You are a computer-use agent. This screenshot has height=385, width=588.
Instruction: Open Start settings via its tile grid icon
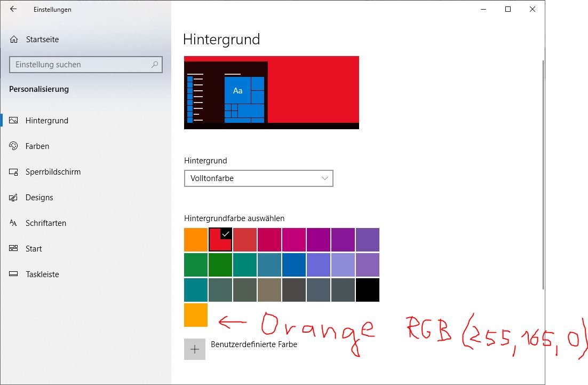click(13, 248)
